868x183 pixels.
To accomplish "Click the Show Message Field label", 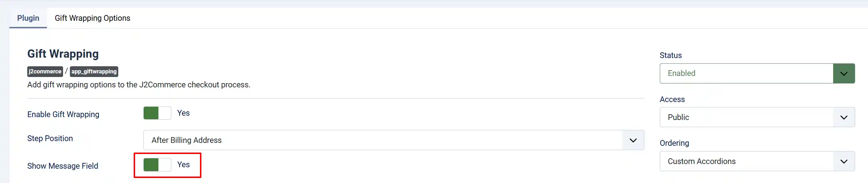I will (x=63, y=166).
